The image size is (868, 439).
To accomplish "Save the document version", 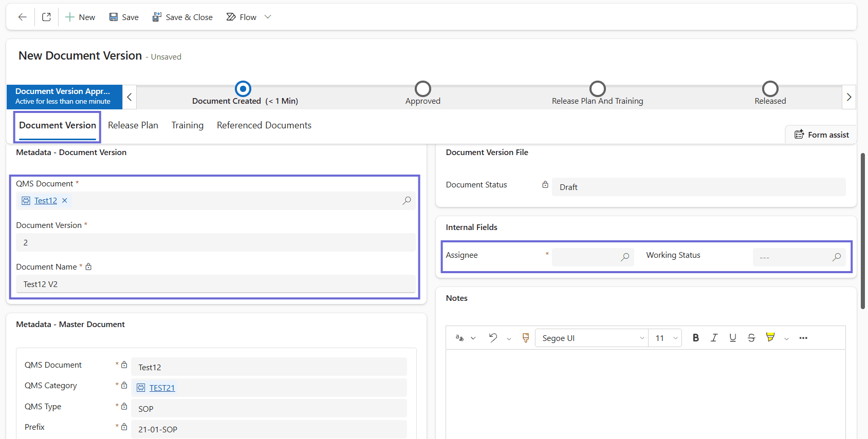I will click(x=124, y=17).
